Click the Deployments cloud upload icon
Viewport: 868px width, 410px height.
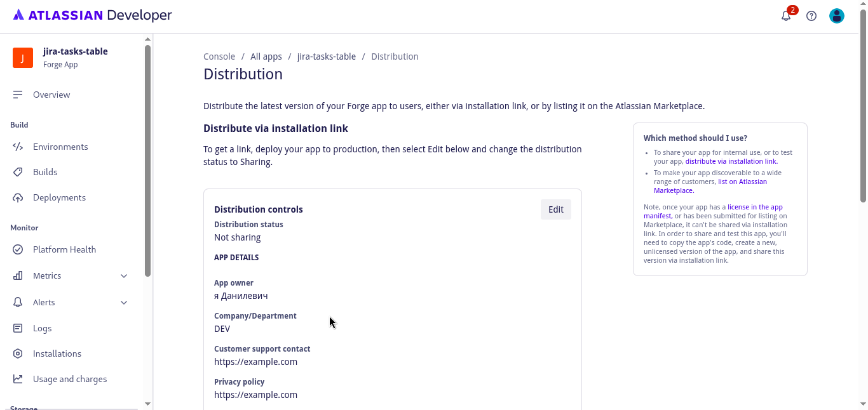click(18, 197)
